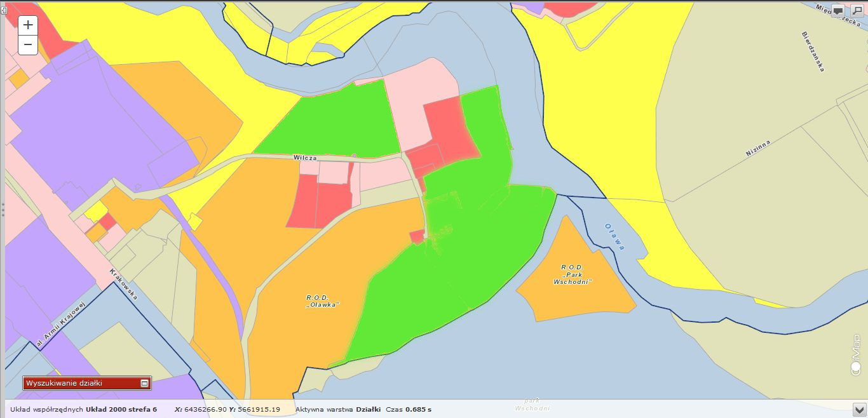This screenshot has width=868, height=418.
Task: Click the Wilcza street label
Action: pos(305,157)
